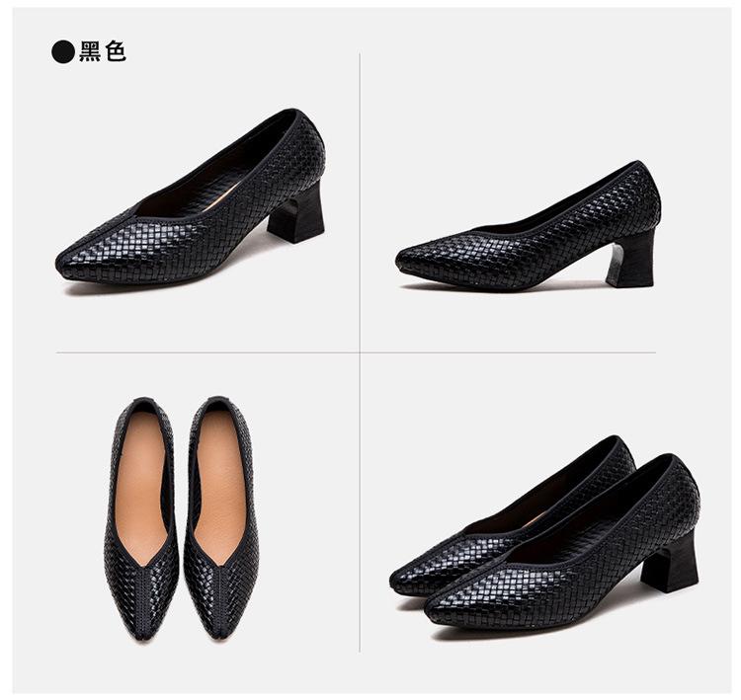
Task: Select the left shoe in overhead pair
Action: (x=141, y=517)
